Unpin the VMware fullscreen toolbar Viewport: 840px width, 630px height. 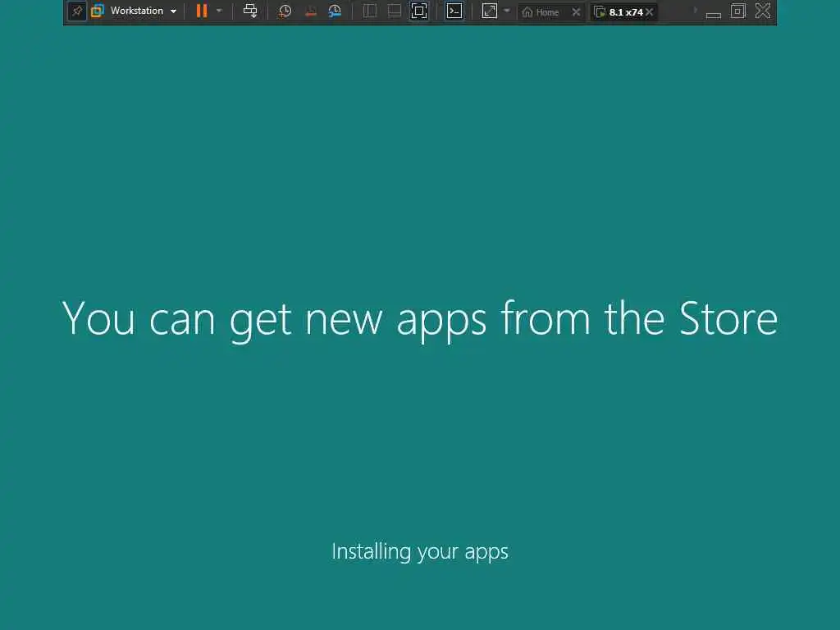[x=77, y=11]
